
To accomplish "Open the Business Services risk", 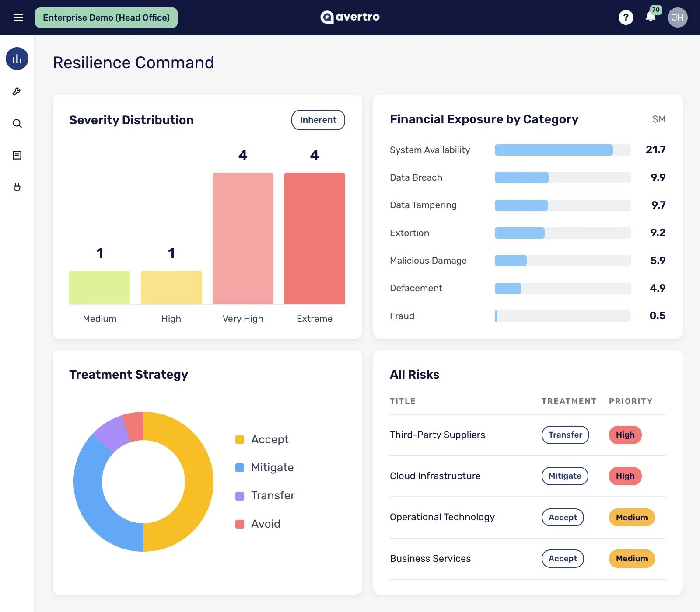I will [430, 559].
